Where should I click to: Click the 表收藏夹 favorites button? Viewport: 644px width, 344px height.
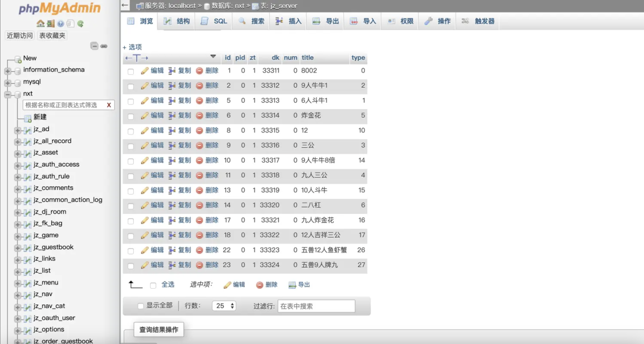52,35
